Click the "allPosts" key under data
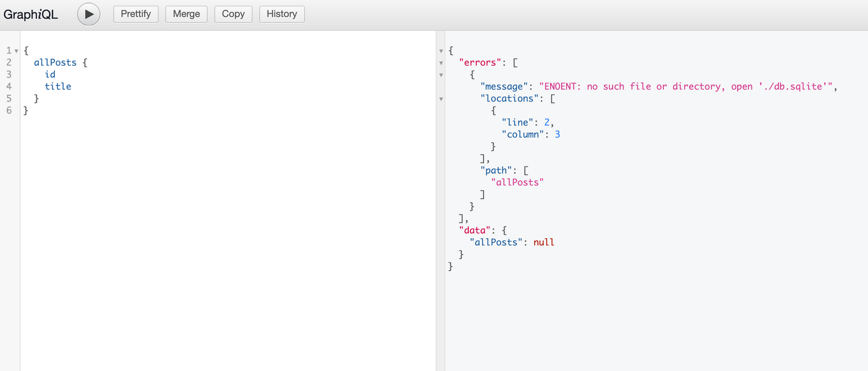 (496, 242)
